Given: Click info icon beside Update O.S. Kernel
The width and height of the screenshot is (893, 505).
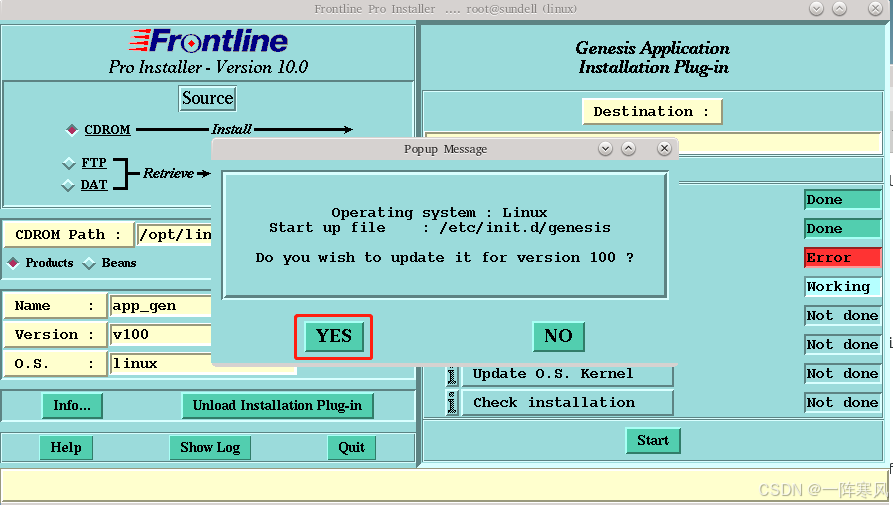Looking at the screenshot, I should click(452, 375).
